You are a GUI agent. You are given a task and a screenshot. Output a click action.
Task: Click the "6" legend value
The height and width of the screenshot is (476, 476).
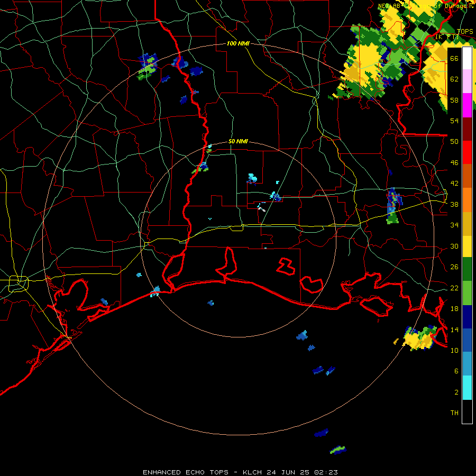click(456, 371)
